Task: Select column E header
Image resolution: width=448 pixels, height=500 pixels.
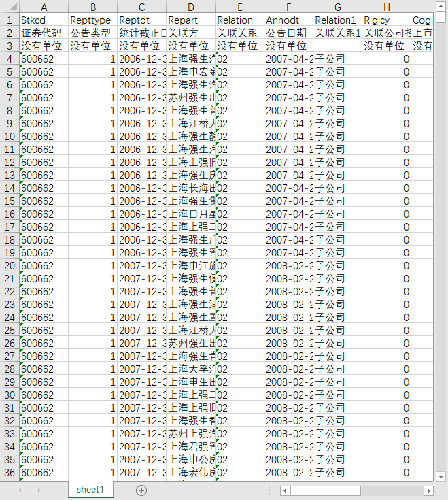Action: coord(239,7)
